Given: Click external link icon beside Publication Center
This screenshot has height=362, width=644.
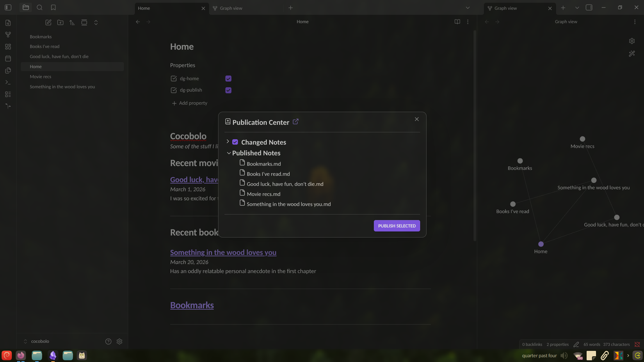Looking at the screenshot, I should click(295, 122).
